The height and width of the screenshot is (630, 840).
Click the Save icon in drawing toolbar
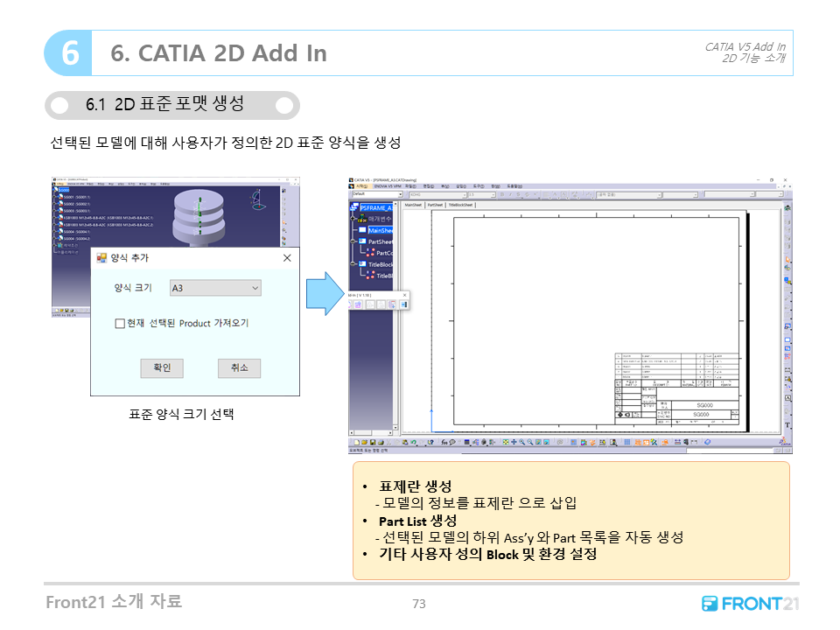tap(373, 443)
